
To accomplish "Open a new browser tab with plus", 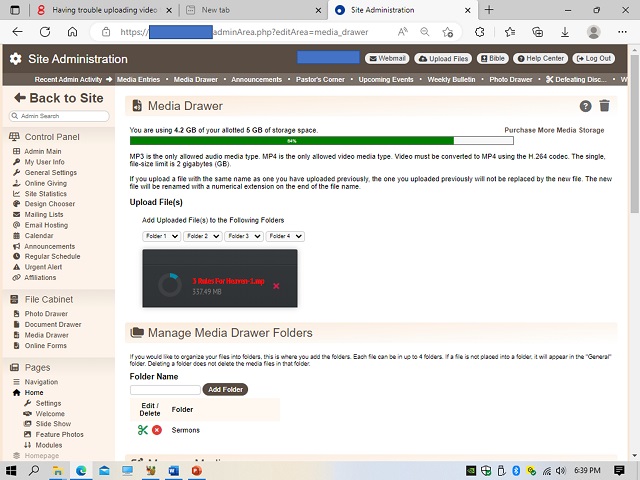I will pyautogui.click(x=489, y=10).
